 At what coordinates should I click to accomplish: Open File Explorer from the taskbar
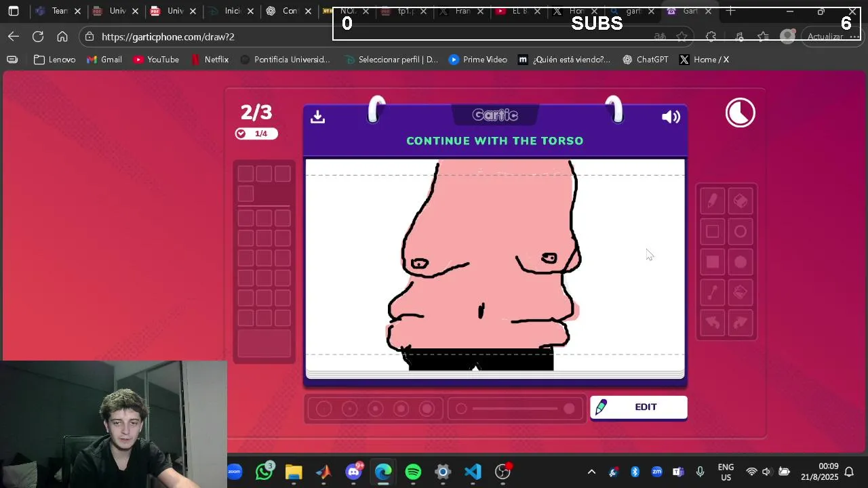pos(294,472)
